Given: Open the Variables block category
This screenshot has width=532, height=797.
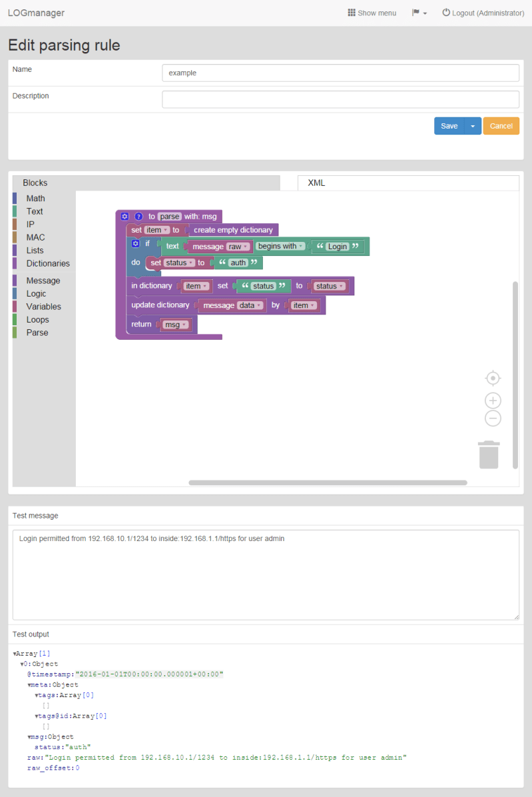Looking at the screenshot, I should coord(44,307).
